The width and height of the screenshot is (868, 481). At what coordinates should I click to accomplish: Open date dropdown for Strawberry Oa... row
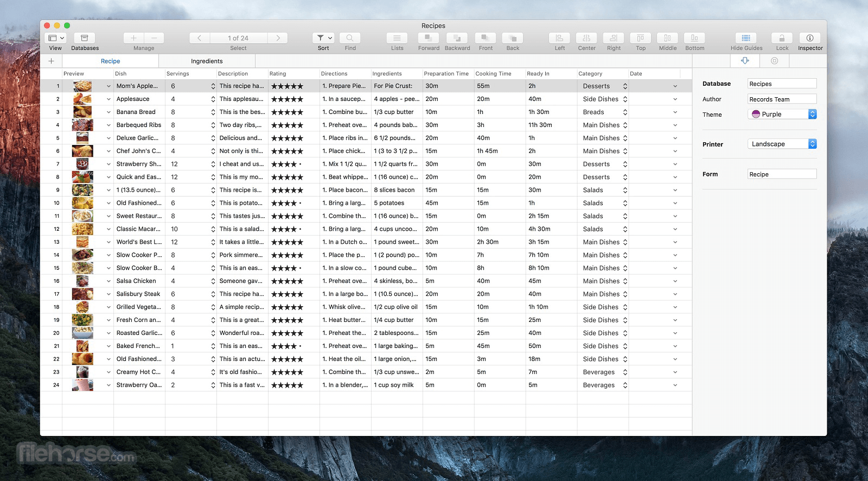pos(675,385)
